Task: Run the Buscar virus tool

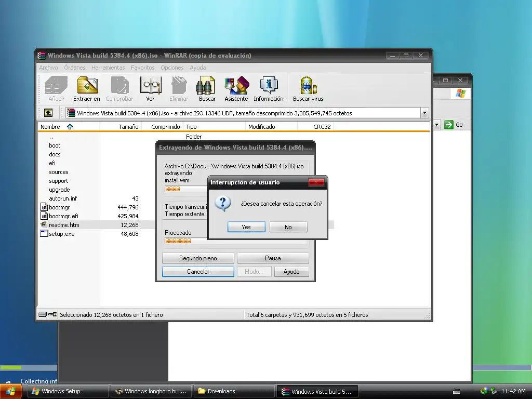Action: click(308, 85)
